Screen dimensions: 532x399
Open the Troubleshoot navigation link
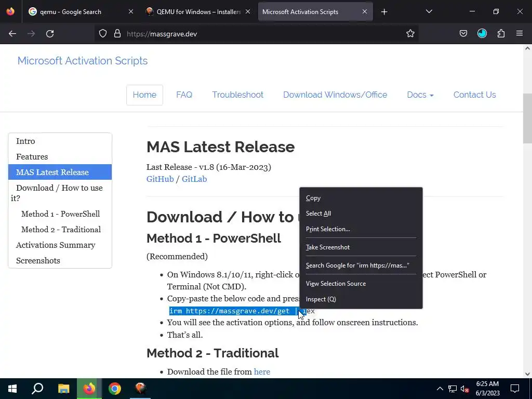coord(238,95)
